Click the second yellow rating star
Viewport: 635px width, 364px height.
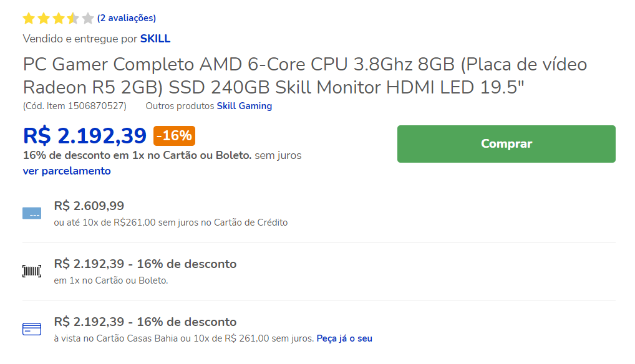coord(44,18)
